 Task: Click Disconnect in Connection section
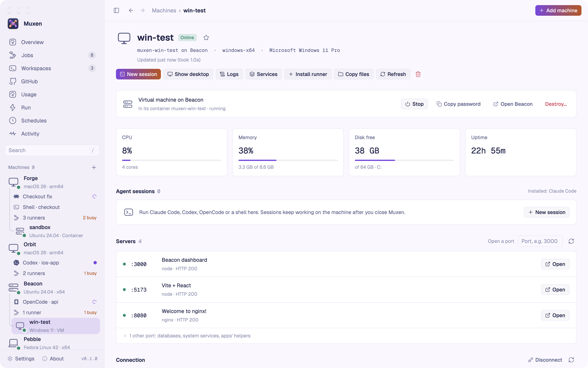(x=545, y=360)
